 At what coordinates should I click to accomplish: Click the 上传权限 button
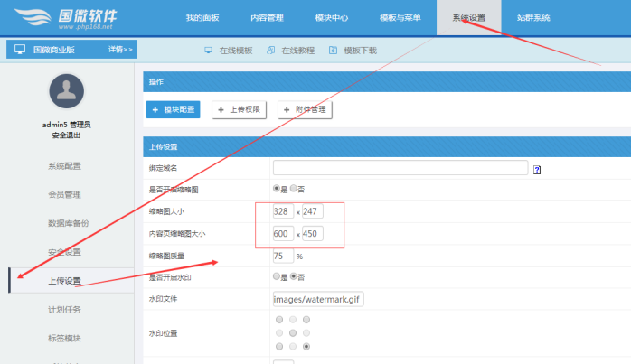click(x=239, y=109)
